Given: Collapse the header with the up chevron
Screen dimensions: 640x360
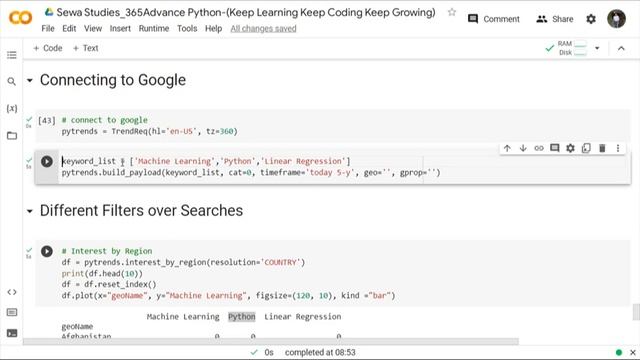Looking at the screenshot, I should [x=621, y=48].
